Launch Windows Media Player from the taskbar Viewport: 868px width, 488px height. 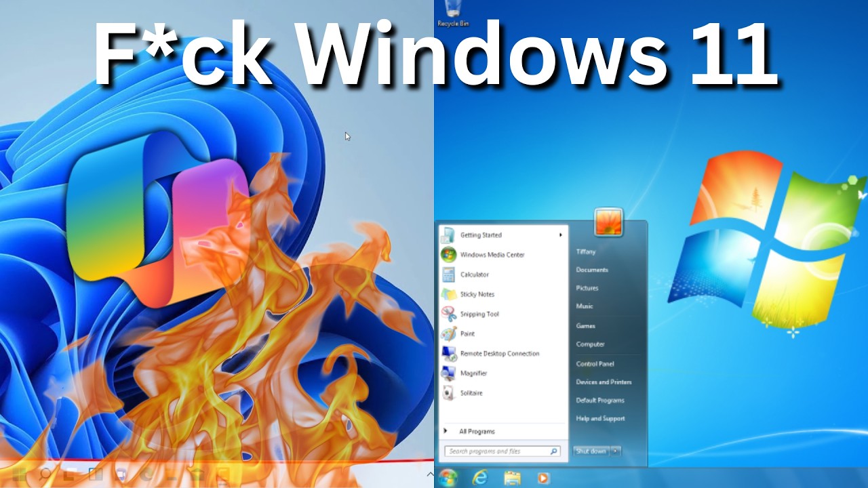pos(543,478)
